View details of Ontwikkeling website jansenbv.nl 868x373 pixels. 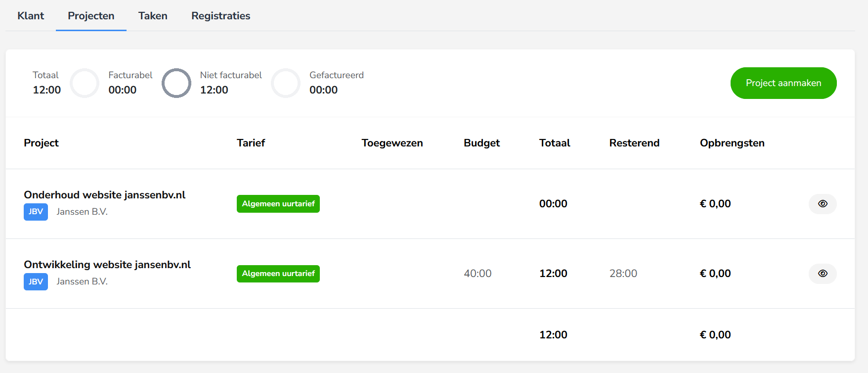(108, 265)
